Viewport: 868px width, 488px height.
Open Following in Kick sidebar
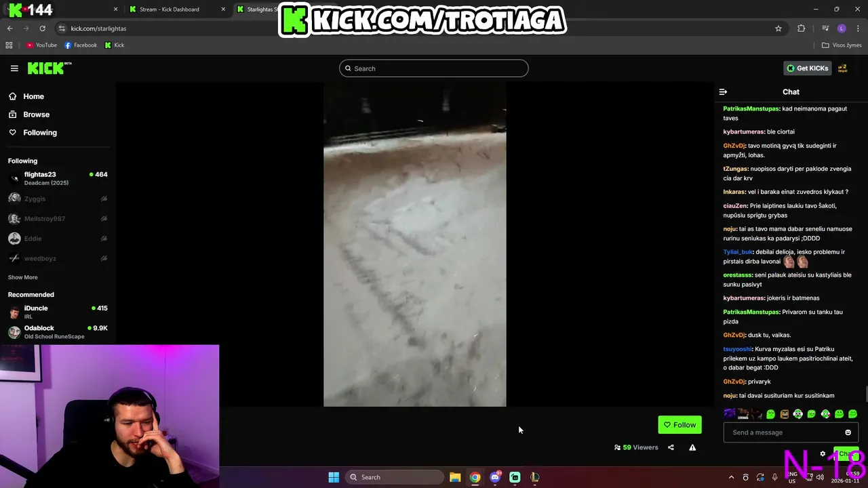40,133
